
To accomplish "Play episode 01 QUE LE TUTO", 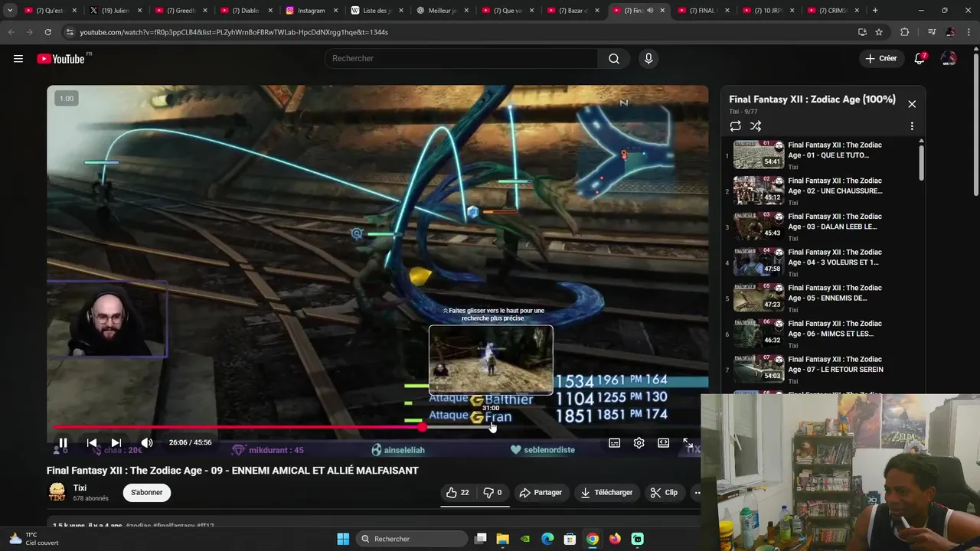I will (821, 155).
